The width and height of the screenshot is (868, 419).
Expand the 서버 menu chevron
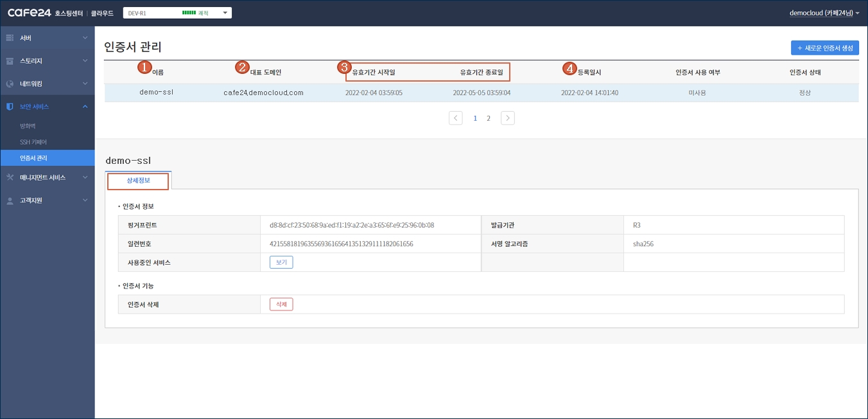pos(85,38)
